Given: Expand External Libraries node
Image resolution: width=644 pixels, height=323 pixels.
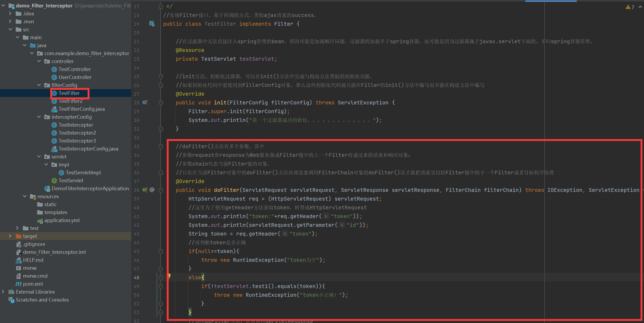Looking at the screenshot, I should coord(3,291).
